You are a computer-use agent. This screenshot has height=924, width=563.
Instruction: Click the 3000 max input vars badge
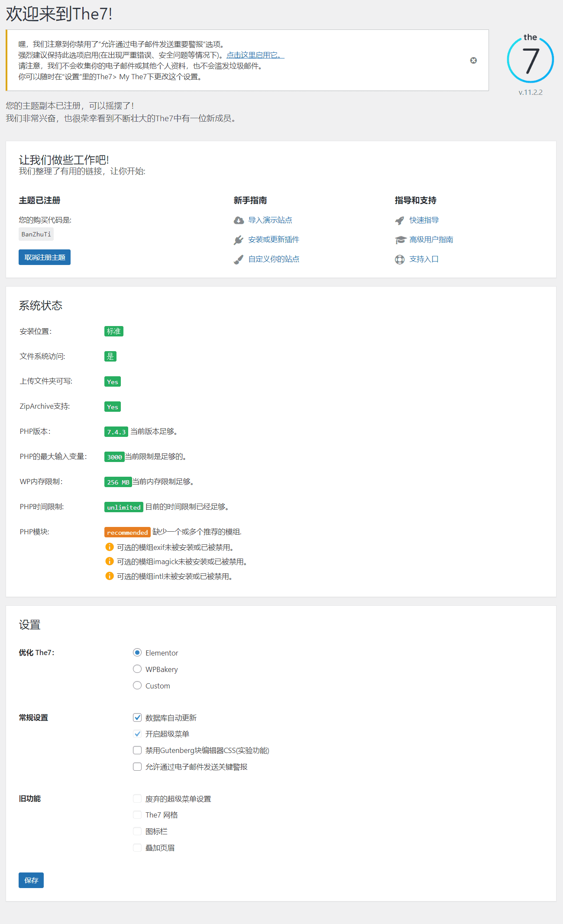(x=114, y=457)
